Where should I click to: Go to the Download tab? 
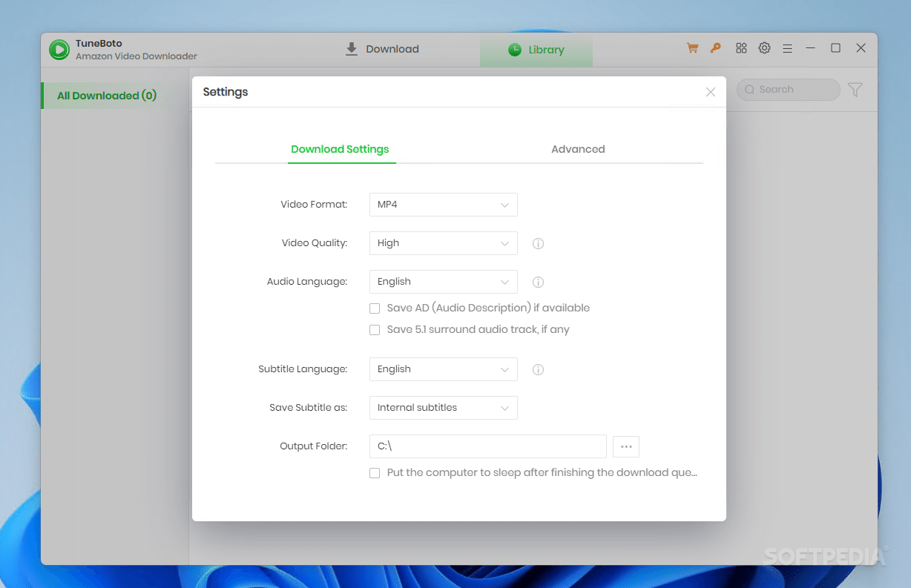point(382,49)
